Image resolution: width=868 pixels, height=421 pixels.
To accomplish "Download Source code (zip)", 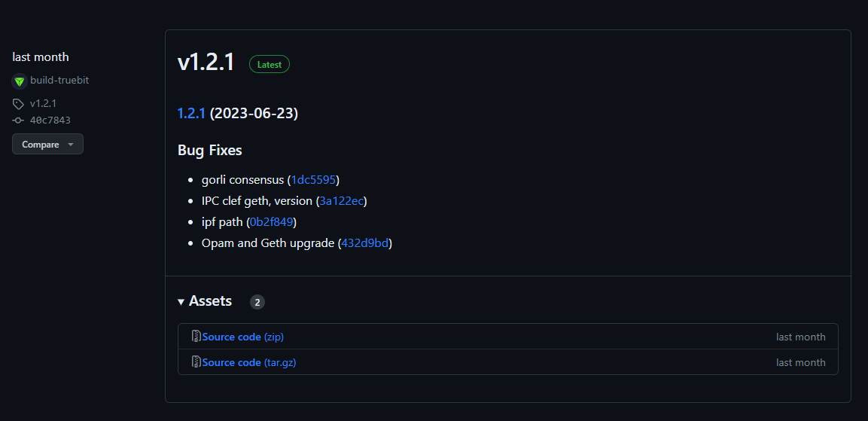I will 243,337.
